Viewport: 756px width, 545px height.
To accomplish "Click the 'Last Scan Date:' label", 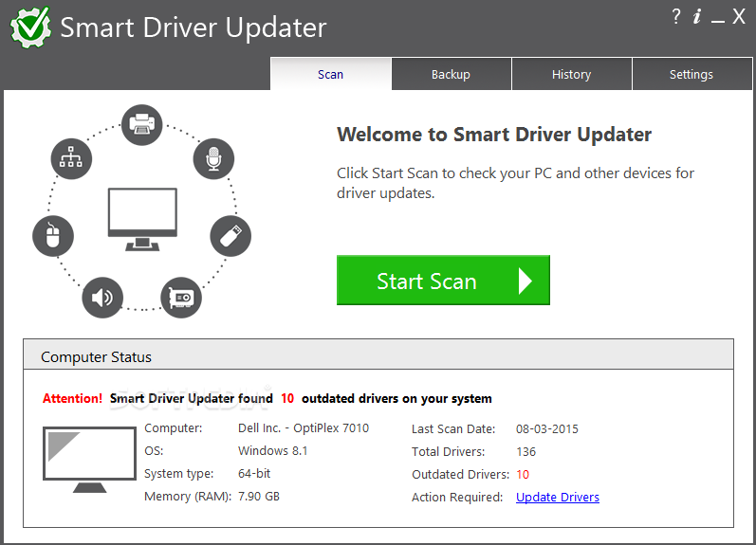I will pyautogui.click(x=453, y=428).
